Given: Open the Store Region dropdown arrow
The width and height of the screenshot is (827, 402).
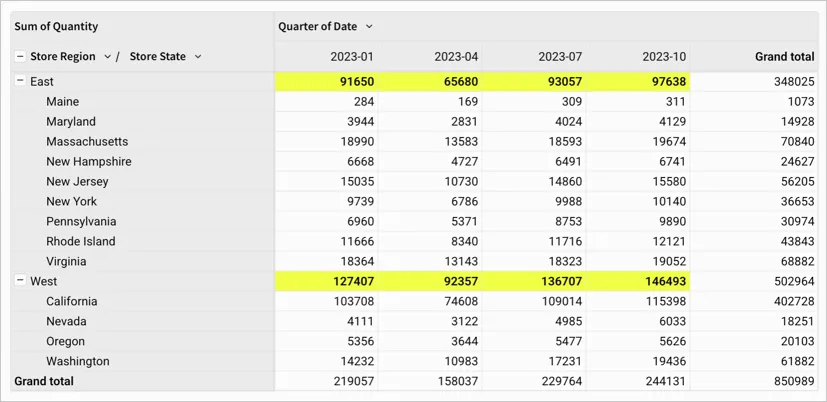Looking at the screenshot, I should (107, 56).
